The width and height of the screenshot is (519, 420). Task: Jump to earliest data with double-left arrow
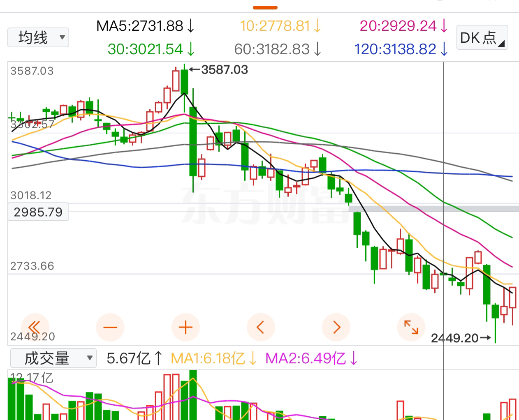[x=35, y=328]
